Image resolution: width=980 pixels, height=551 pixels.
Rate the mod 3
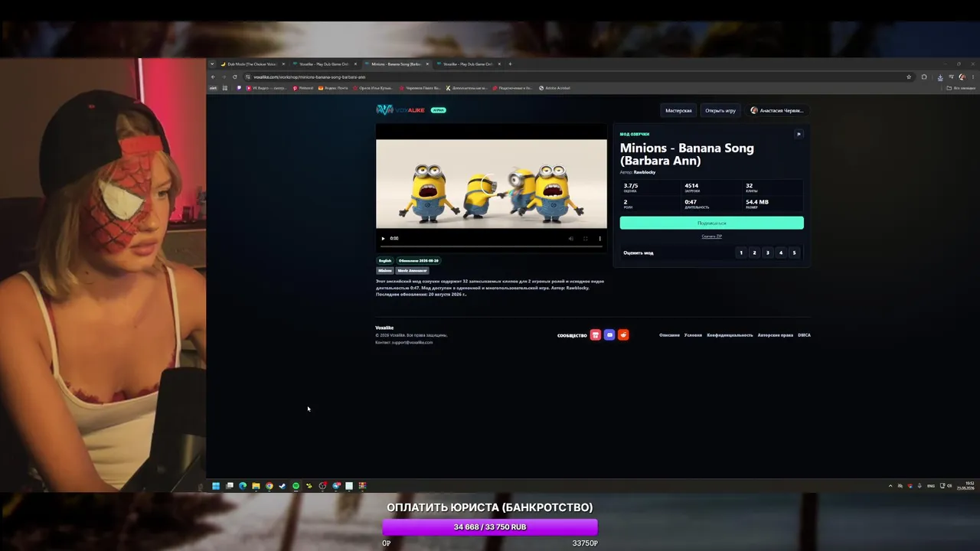pyautogui.click(x=768, y=253)
